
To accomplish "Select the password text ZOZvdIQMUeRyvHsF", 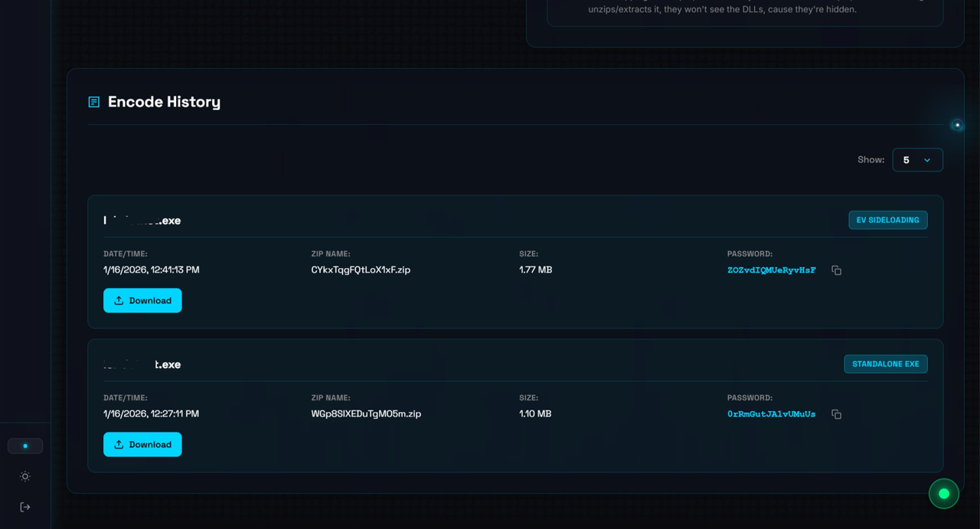I will 772,270.
